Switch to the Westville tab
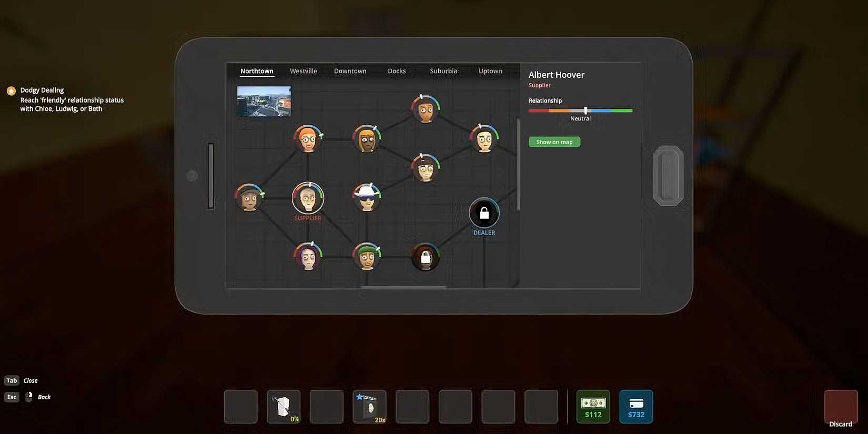 (304, 71)
